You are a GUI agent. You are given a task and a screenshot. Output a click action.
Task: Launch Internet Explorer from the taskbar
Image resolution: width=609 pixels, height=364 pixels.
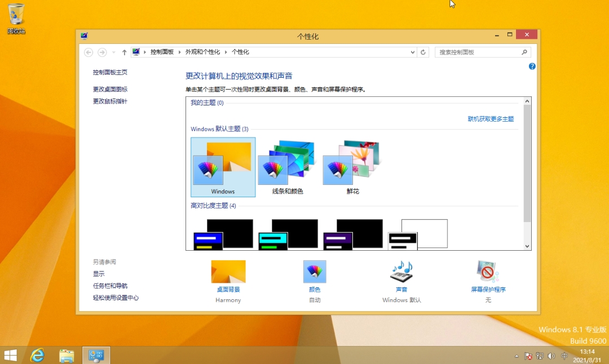tap(38, 355)
